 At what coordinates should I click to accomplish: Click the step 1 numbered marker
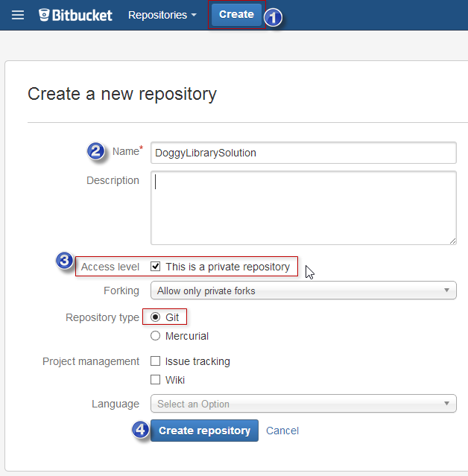coord(273,16)
